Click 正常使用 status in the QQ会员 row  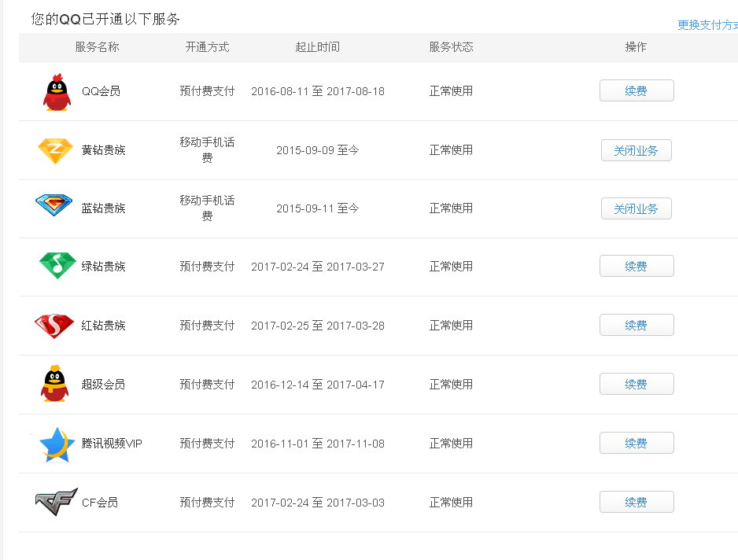[x=451, y=90]
